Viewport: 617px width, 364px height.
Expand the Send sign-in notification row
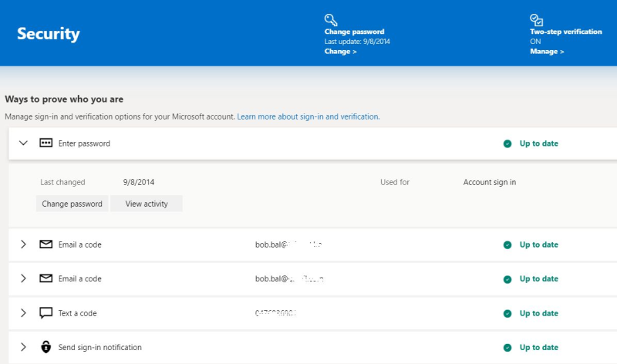click(x=23, y=347)
